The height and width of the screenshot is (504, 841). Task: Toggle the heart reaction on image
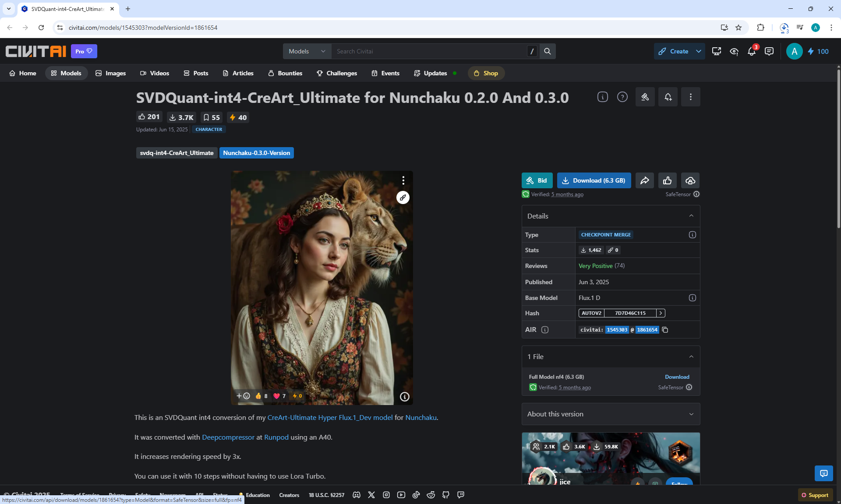tap(279, 396)
